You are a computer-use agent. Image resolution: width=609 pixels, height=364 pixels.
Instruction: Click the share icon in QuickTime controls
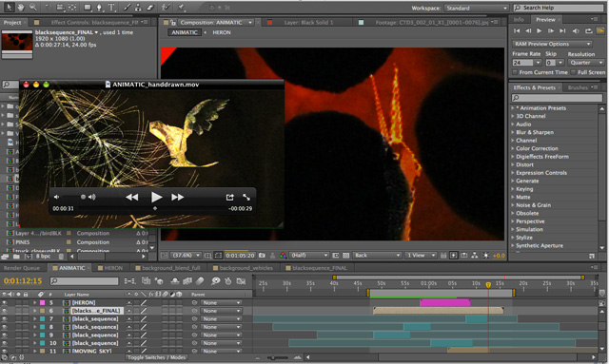click(229, 197)
